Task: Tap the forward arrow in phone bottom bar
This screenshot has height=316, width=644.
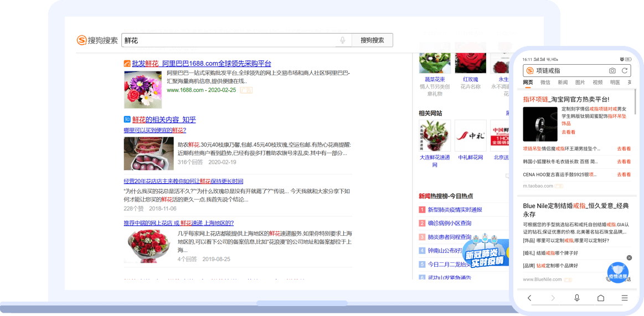Action: 553,298
